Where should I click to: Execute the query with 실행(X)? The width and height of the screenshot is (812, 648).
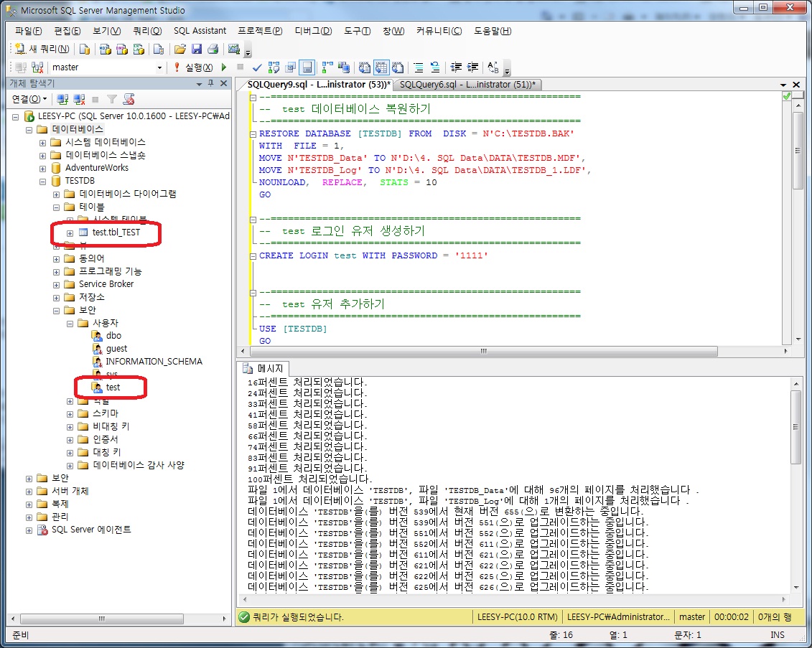tap(193, 67)
